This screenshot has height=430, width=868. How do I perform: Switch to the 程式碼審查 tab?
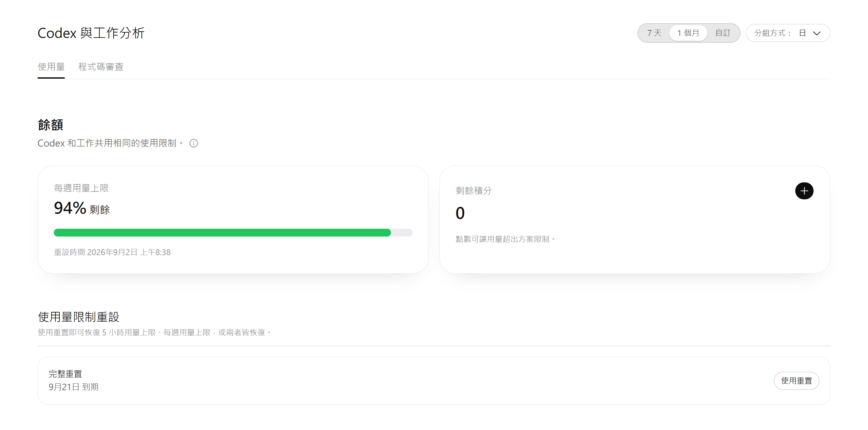coord(101,67)
